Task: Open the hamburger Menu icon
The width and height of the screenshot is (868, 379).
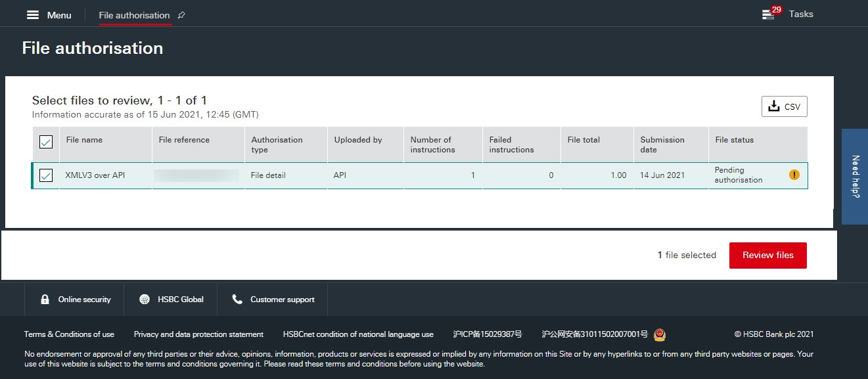Action: point(33,14)
